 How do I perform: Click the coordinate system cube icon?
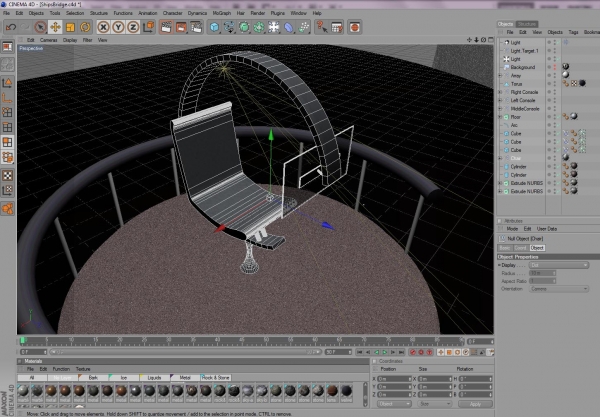pos(148,27)
